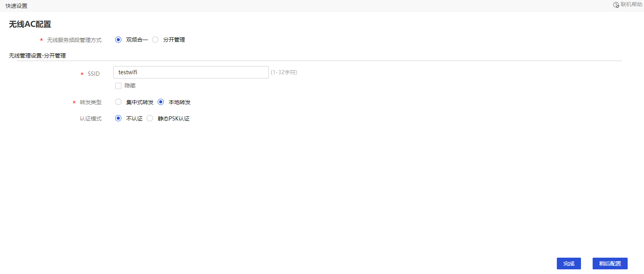644x274 pixels.
Task: Click the 联机帮助 link text
Action: click(632, 5)
